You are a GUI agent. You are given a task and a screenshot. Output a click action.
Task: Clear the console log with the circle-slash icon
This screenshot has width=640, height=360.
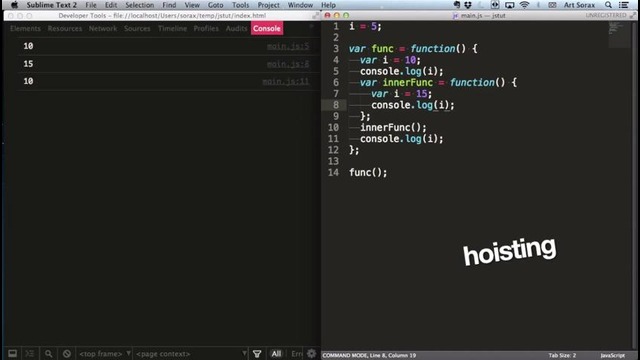click(67, 353)
